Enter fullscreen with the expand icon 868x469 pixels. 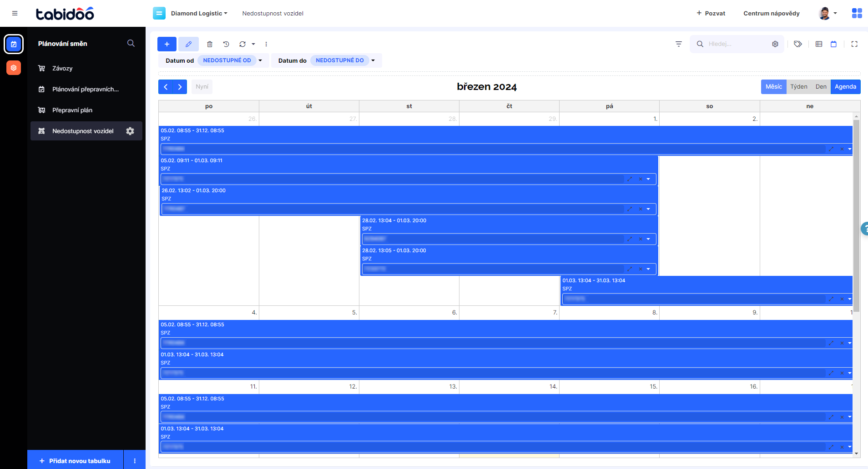click(x=854, y=44)
